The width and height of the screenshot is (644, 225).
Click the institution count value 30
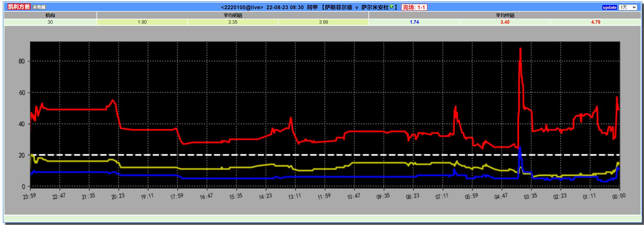coord(50,22)
